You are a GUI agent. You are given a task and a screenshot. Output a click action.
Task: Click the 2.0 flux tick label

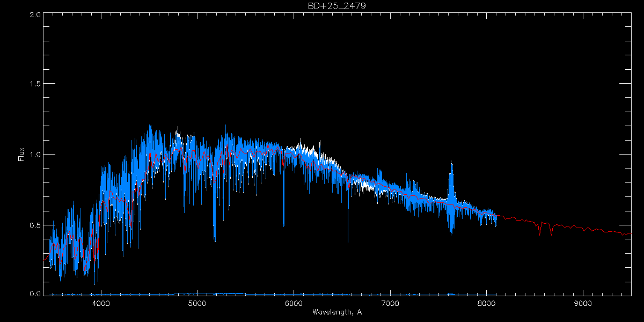tap(35, 15)
